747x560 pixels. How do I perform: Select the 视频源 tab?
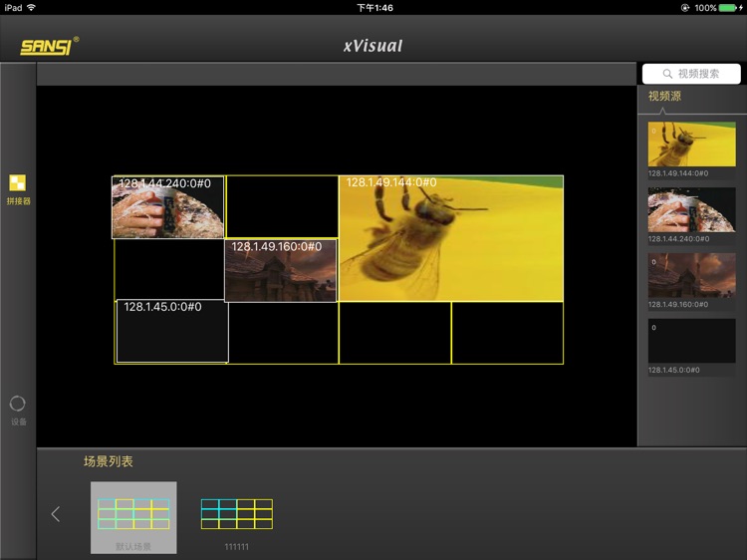coord(664,97)
